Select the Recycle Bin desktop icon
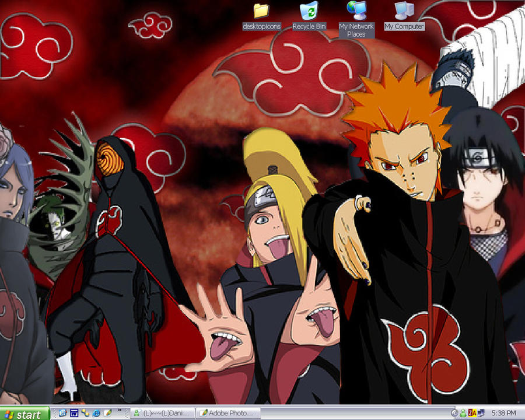The width and height of the screenshot is (525, 420). 309,16
